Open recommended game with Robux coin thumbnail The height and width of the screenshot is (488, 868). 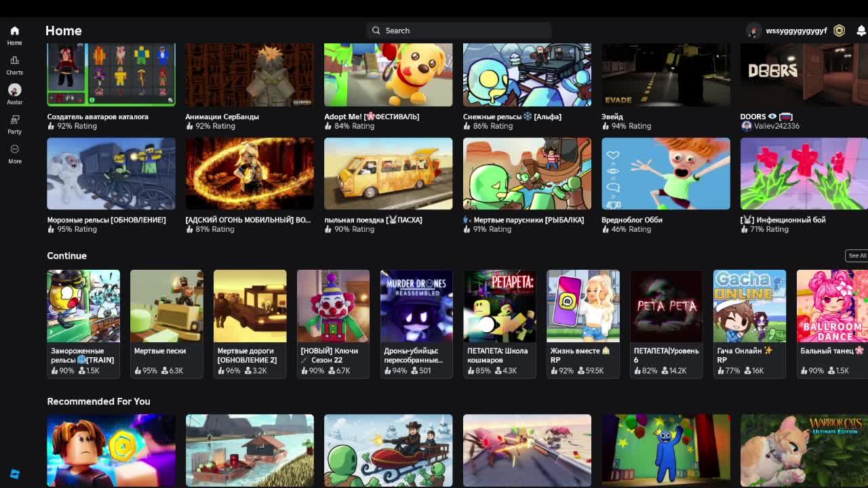[111, 450]
